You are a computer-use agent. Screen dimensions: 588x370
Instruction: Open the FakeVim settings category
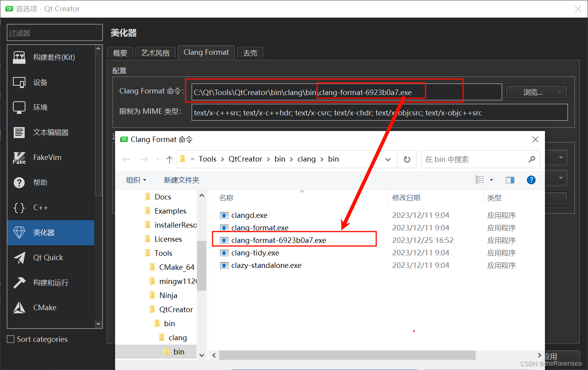click(51, 158)
